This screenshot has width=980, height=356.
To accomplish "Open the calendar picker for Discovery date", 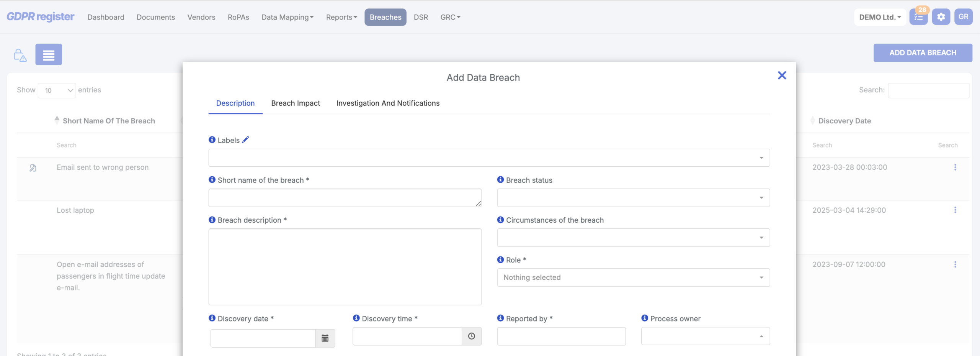I will [325, 338].
